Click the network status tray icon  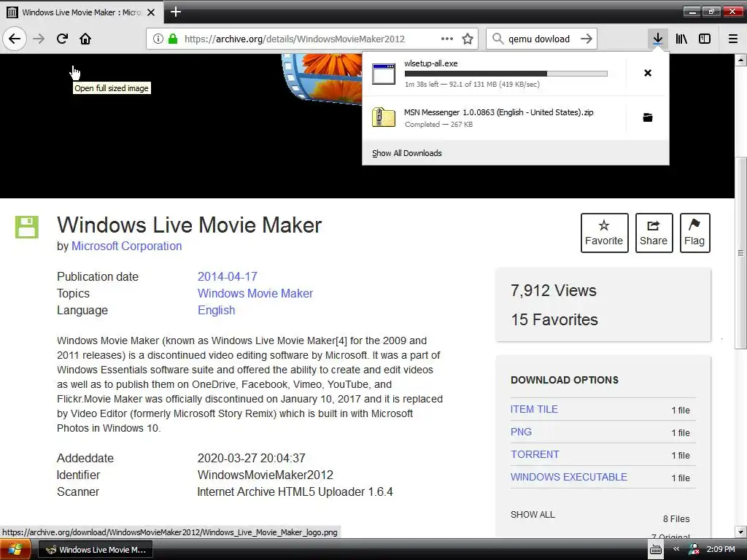pyautogui.click(x=694, y=550)
